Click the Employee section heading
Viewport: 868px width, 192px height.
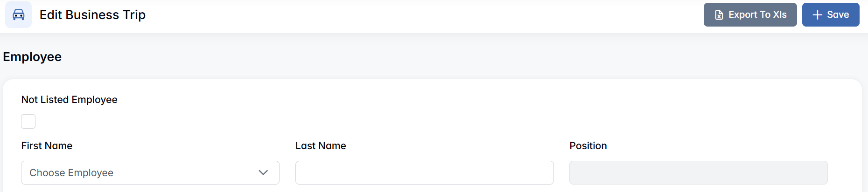tap(32, 57)
